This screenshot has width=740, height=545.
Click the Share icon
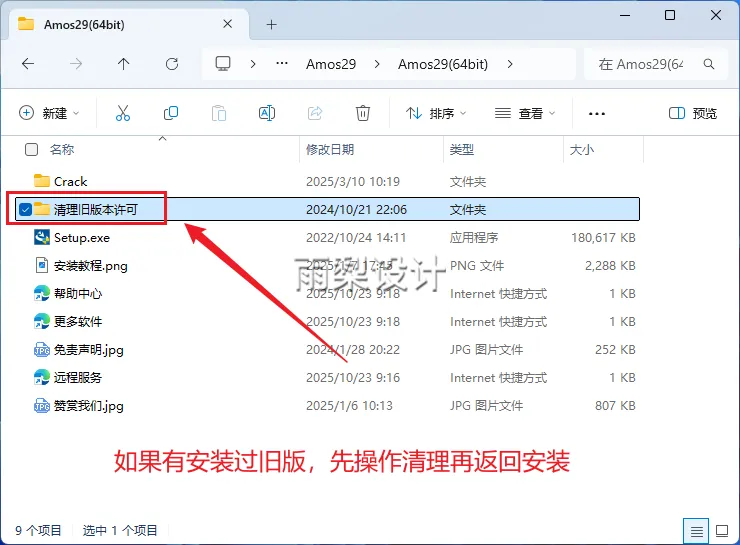click(315, 113)
